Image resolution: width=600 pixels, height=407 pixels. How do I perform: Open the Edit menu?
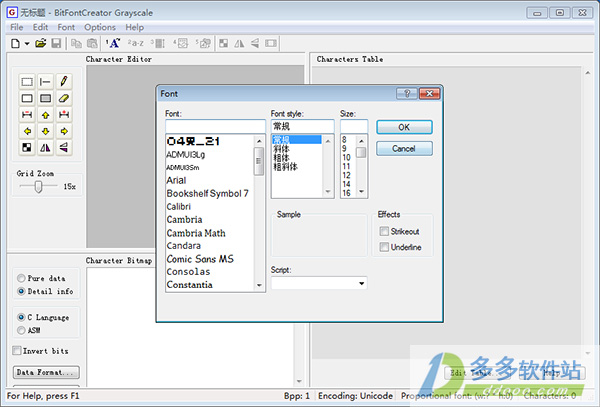40,27
